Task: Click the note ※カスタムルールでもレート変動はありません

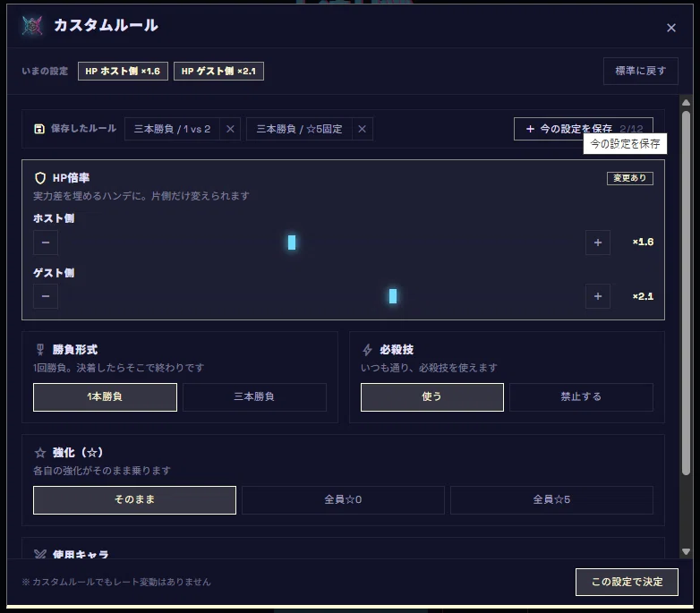Action: pos(116,582)
